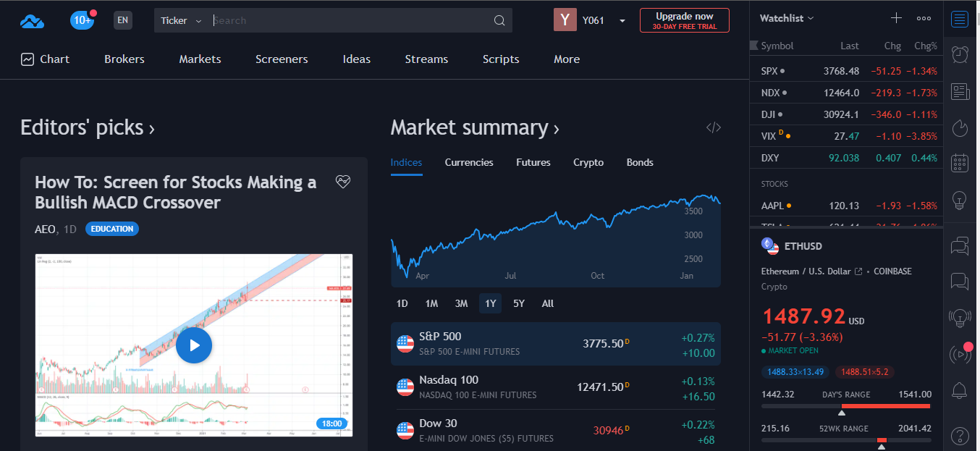This screenshot has width=980, height=451.
Task: Open the Ticker search type dropdown
Action: pyautogui.click(x=181, y=20)
